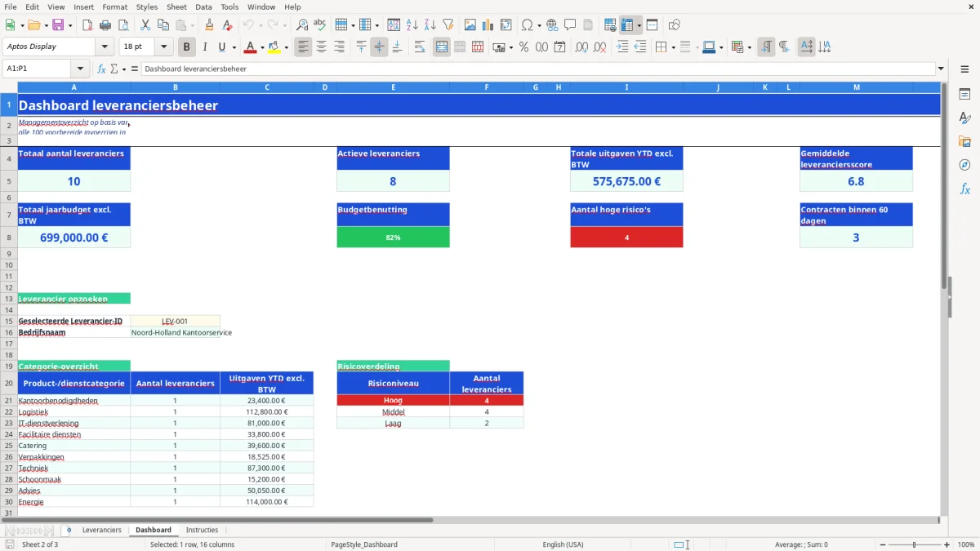The width and height of the screenshot is (980, 551).
Task: Run the spelling check
Action: pyautogui.click(x=320, y=25)
